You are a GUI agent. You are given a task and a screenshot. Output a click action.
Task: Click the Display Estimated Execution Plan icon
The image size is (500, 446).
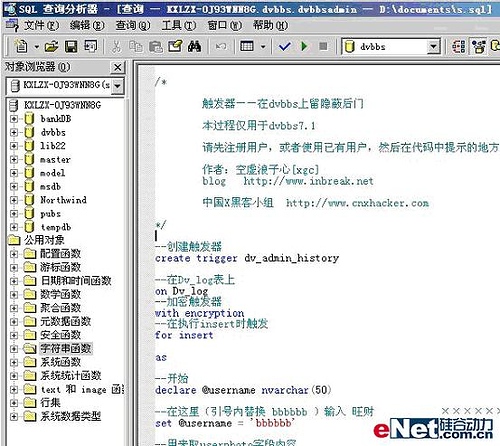point(459,47)
